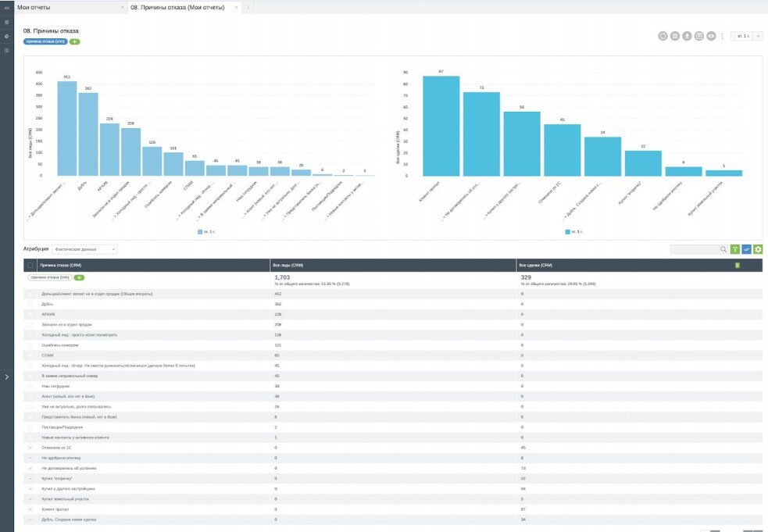Uncheck the 'Не одобрили ипотеку' row checkbox
Viewport: 768px width, 532px height.
pos(30,458)
